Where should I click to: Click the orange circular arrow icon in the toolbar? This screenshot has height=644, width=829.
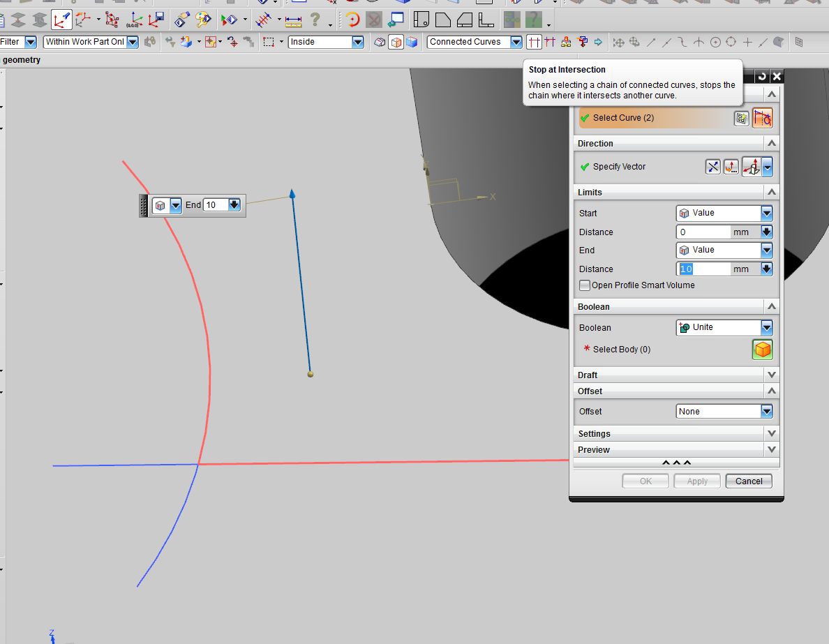352,20
